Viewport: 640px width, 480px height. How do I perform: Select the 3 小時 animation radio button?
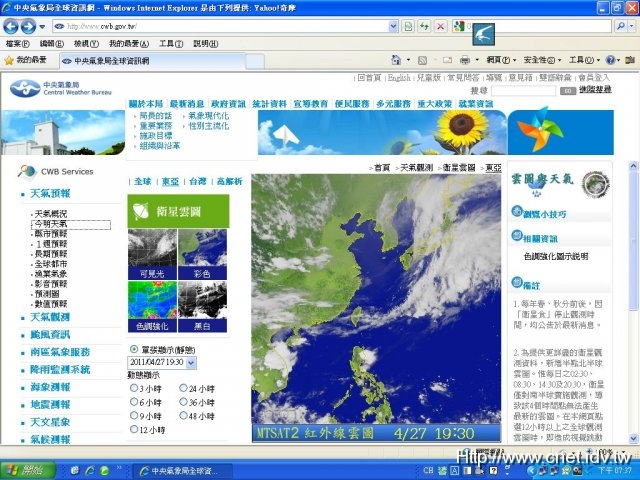pos(134,388)
